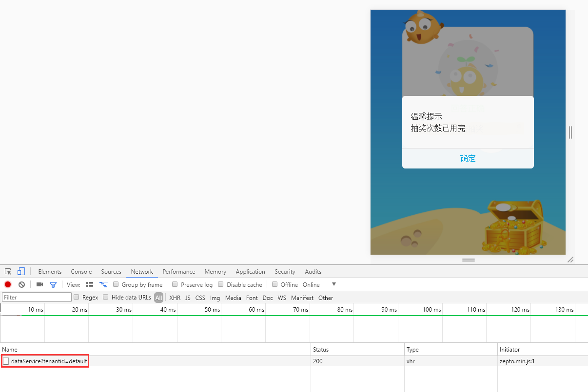Select the dataService?tenantid=default request row
The image size is (588, 392).
click(49, 361)
